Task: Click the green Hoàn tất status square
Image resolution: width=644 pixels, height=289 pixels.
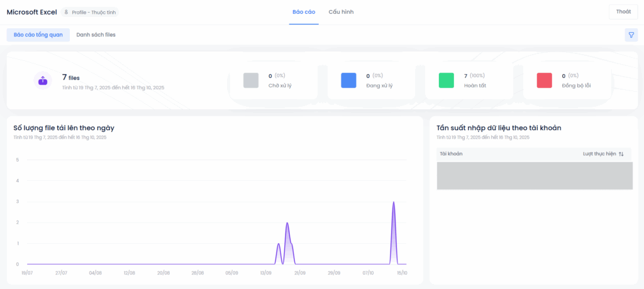Action: (446, 80)
